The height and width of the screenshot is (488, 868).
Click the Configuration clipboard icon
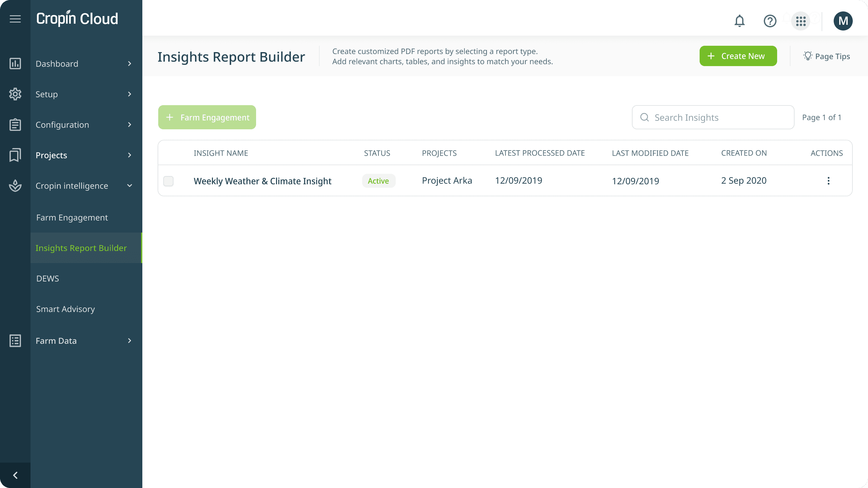pos(15,124)
